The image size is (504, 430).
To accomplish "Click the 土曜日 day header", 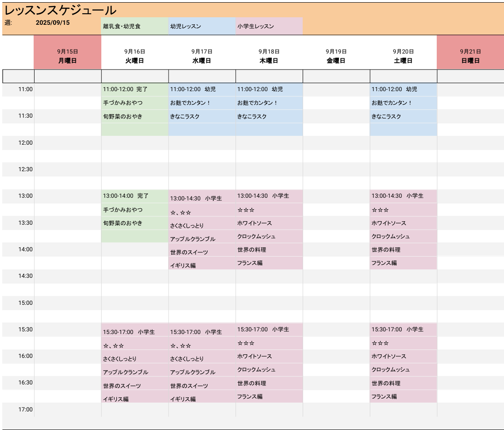I will [404, 61].
